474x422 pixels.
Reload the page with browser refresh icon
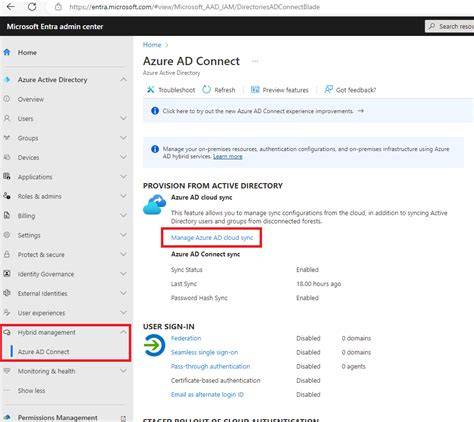tap(32, 7)
